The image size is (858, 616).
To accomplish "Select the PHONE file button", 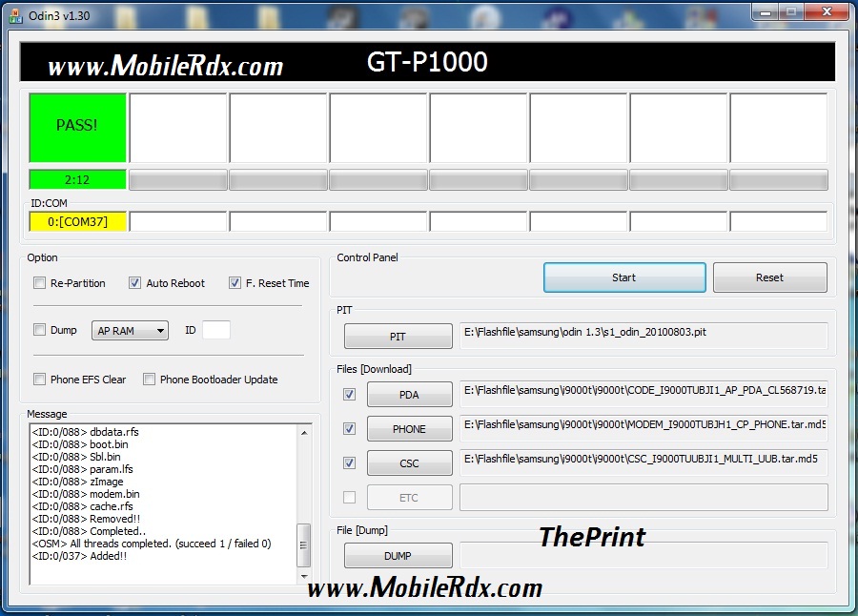I will (x=409, y=429).
